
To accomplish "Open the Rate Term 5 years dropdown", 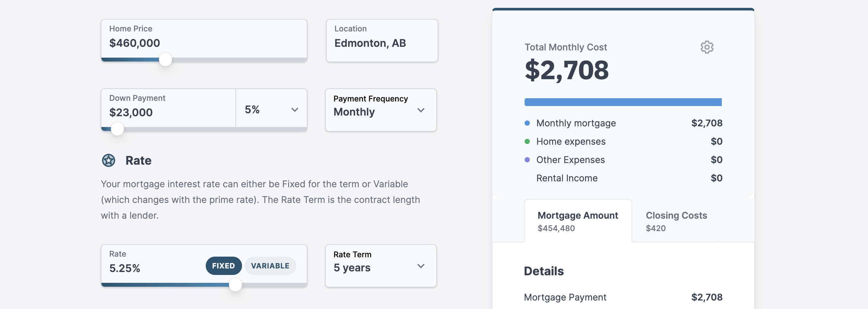I will tap(381, 265).
